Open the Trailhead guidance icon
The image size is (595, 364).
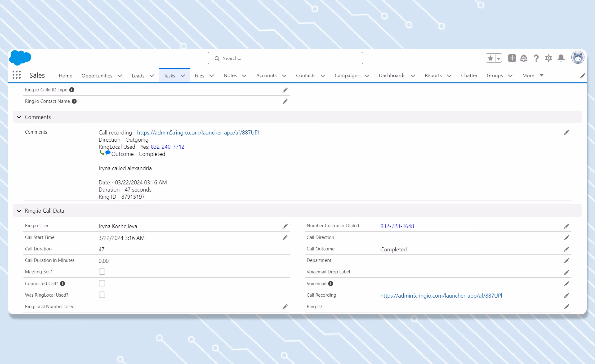tap(524, 58)
